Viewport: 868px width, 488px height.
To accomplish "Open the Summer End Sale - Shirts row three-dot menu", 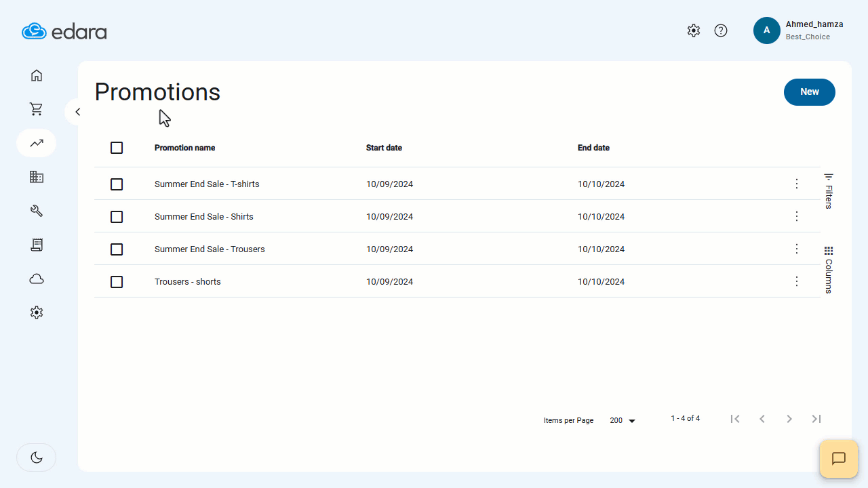I will 797,216.
